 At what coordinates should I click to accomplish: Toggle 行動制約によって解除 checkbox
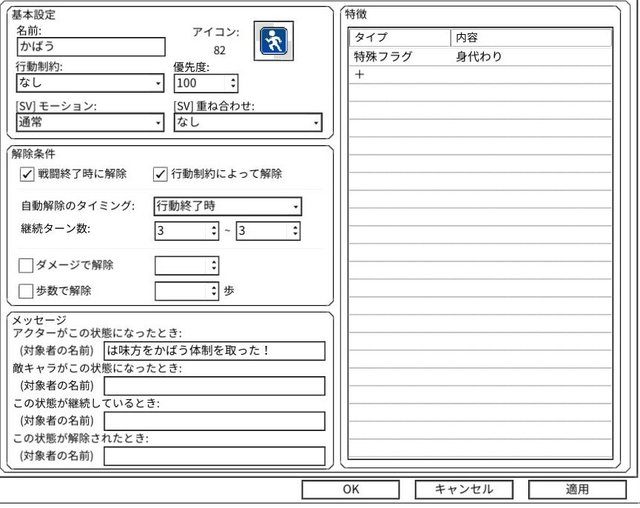pyautogui.click(x=160, y=174)
